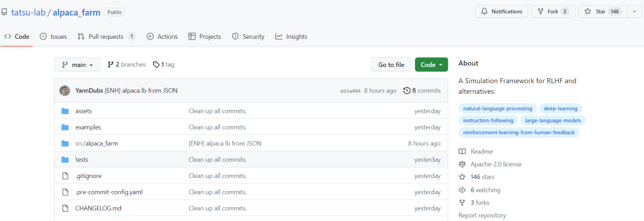Star the alpaca_farm repository
This screenshot has height=221, width=644.
point(603,11)
